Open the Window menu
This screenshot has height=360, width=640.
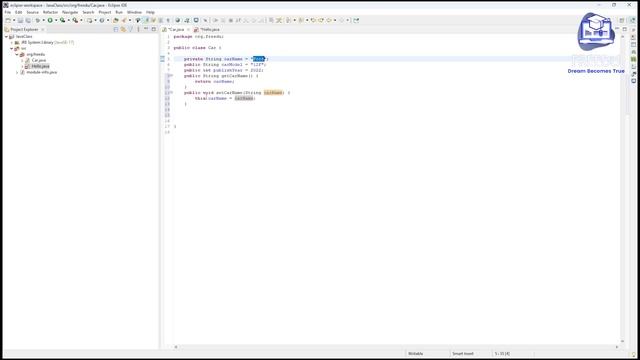(134, 12)
